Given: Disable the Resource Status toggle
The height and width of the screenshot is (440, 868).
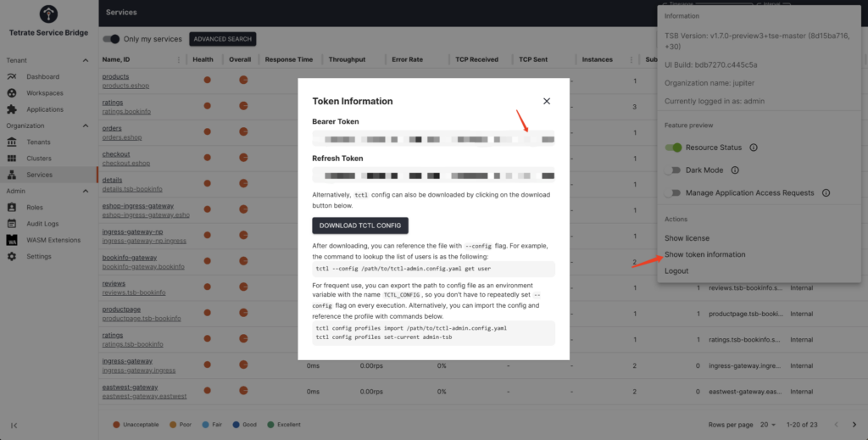Looking at the screenshot, I should click(x=674, y=148).
